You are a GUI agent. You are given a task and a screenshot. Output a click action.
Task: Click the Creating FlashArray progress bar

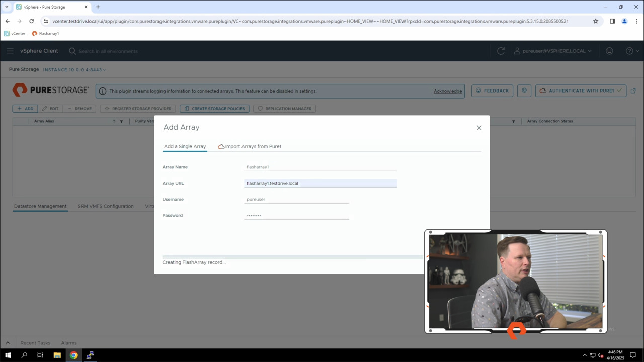[292, 256]
